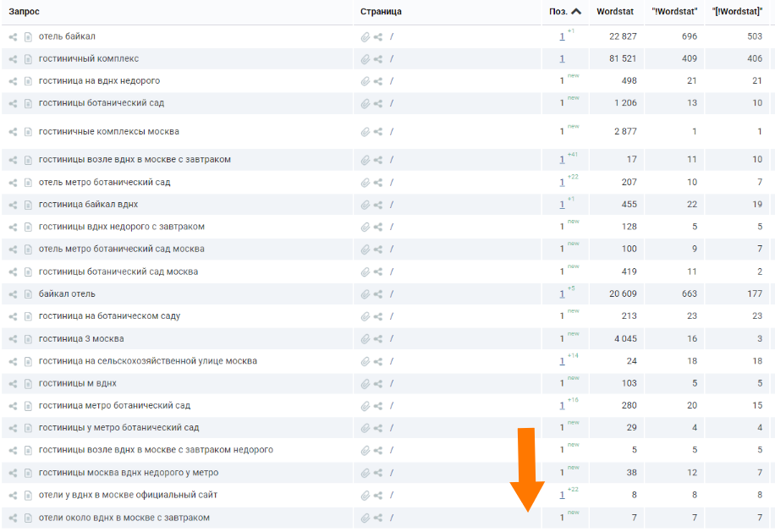Click the Запрос column header
The image size is (775, 532).
tap(24, 11)
